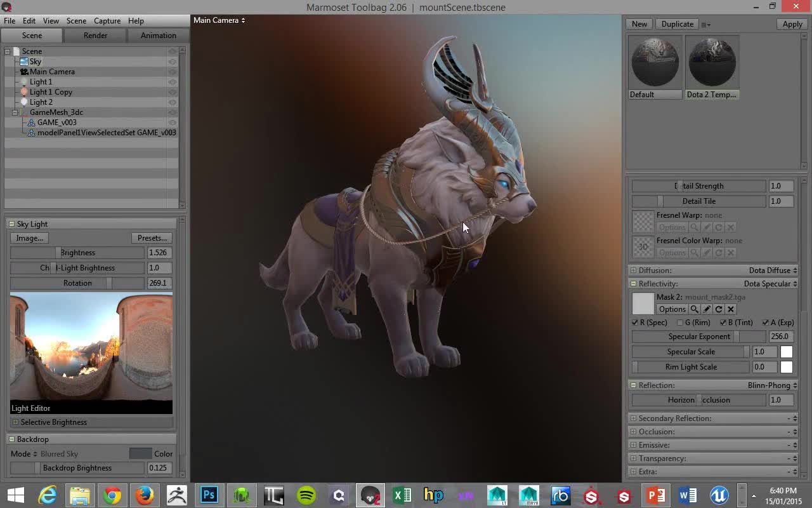
Task: Toggle the B (Tint) channel checkbox
Action: point(723,323)
